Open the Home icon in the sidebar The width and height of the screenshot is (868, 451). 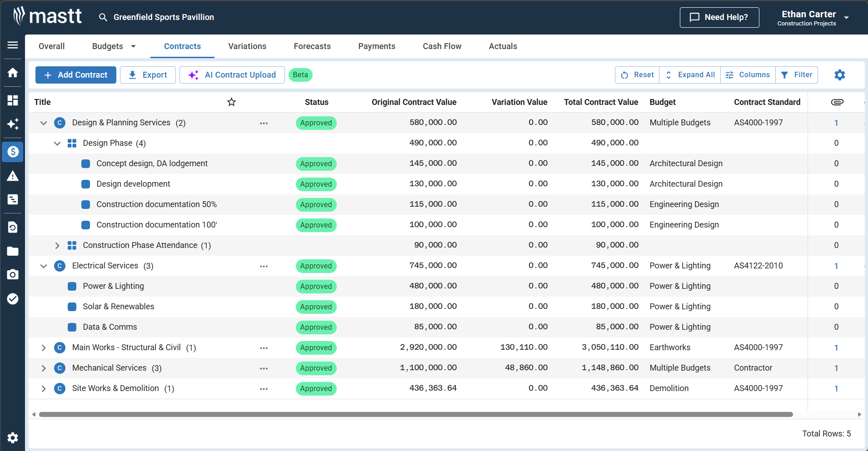pos(12,73)
